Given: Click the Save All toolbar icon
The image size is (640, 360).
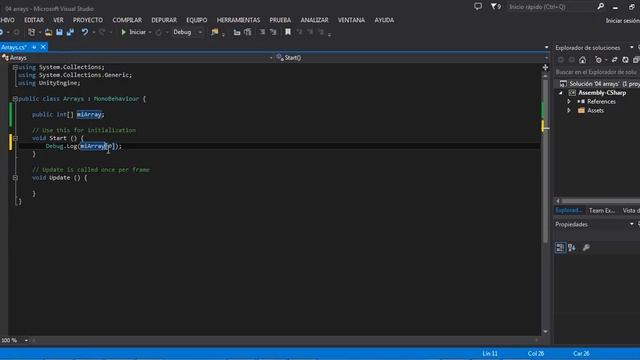Looking at the screenshot, I should (70, 32).
